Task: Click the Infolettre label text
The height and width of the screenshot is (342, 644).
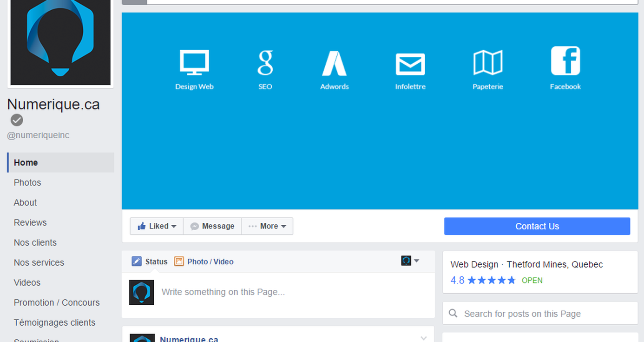Action: 410,87
